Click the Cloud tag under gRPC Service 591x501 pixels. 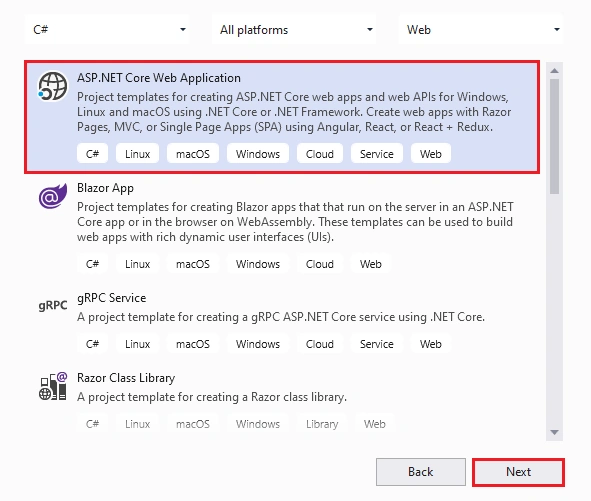tap(320, 343)
